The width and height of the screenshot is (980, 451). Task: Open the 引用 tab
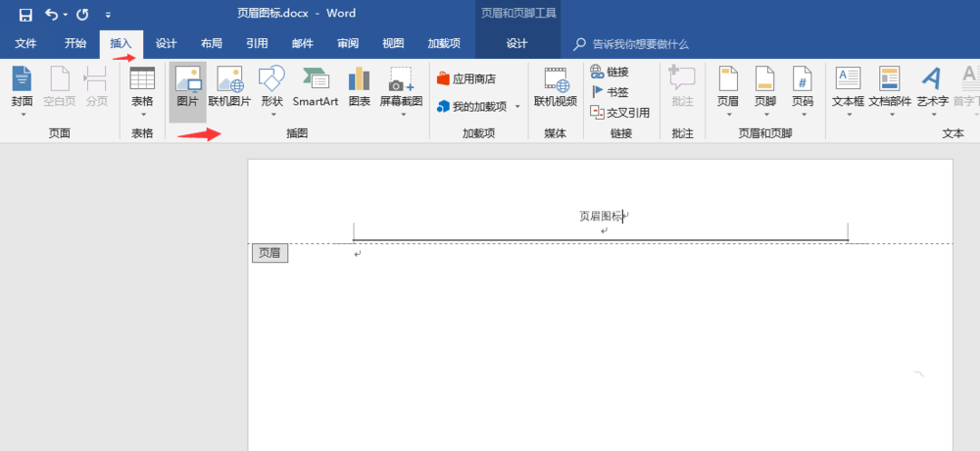coord(257,43)
